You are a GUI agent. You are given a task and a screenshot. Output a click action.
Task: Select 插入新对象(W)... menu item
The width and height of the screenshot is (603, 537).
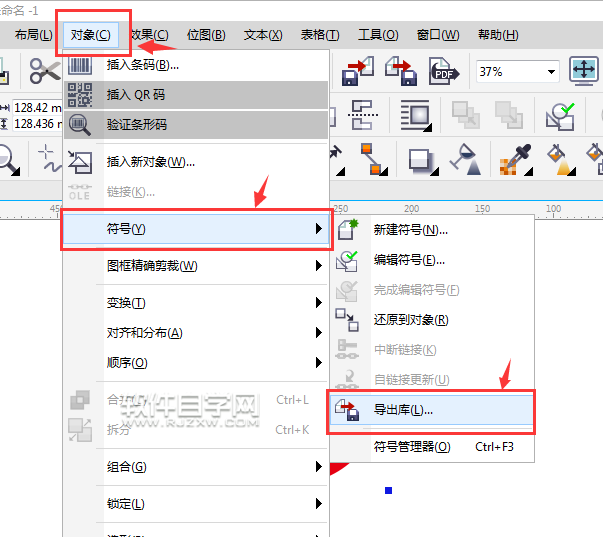click(196, 162)
